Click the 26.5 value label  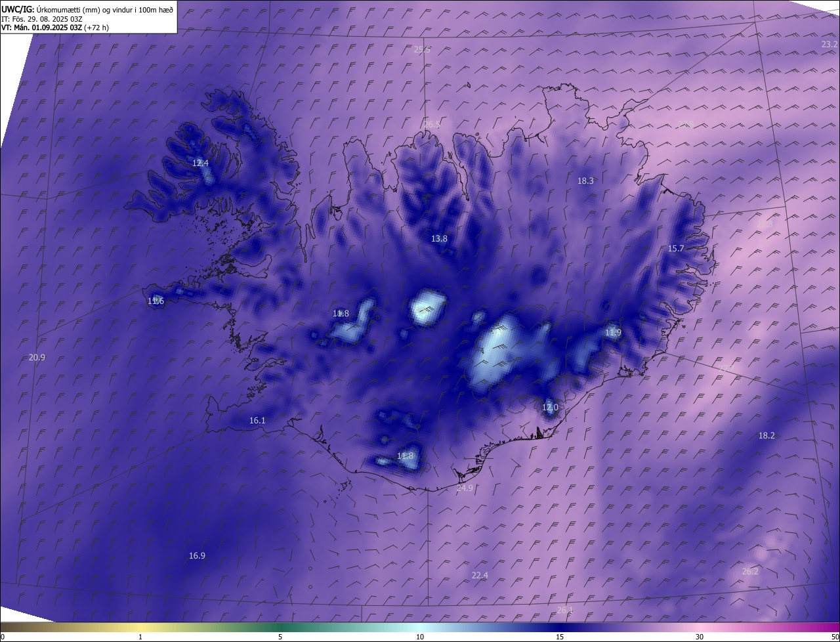(432, 124)
